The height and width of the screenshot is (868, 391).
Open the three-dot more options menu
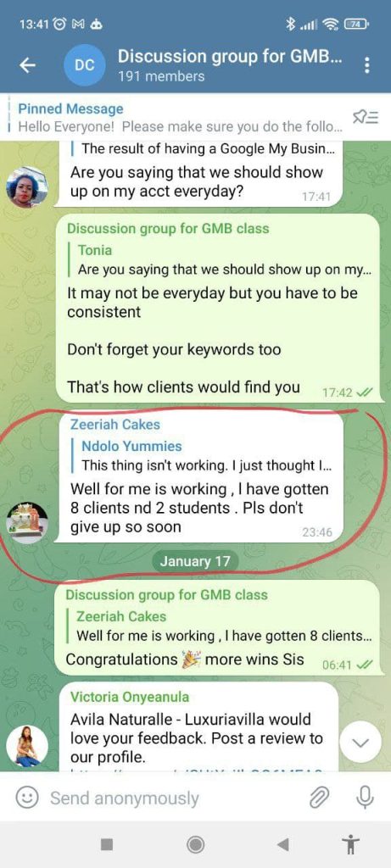366,65
